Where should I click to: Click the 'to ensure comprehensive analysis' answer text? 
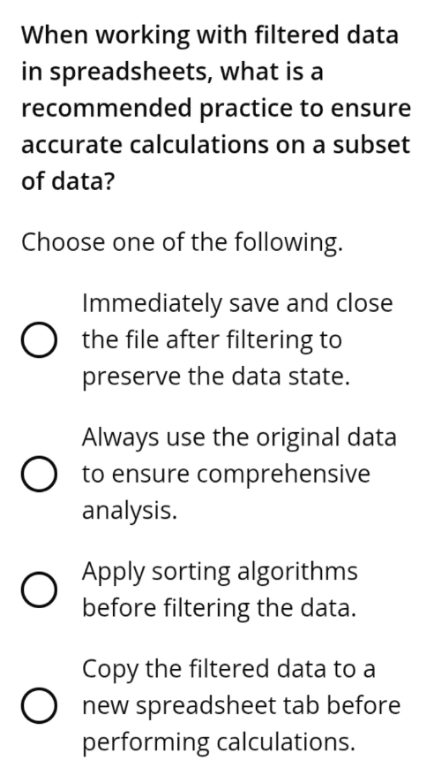tap(226, 492)
